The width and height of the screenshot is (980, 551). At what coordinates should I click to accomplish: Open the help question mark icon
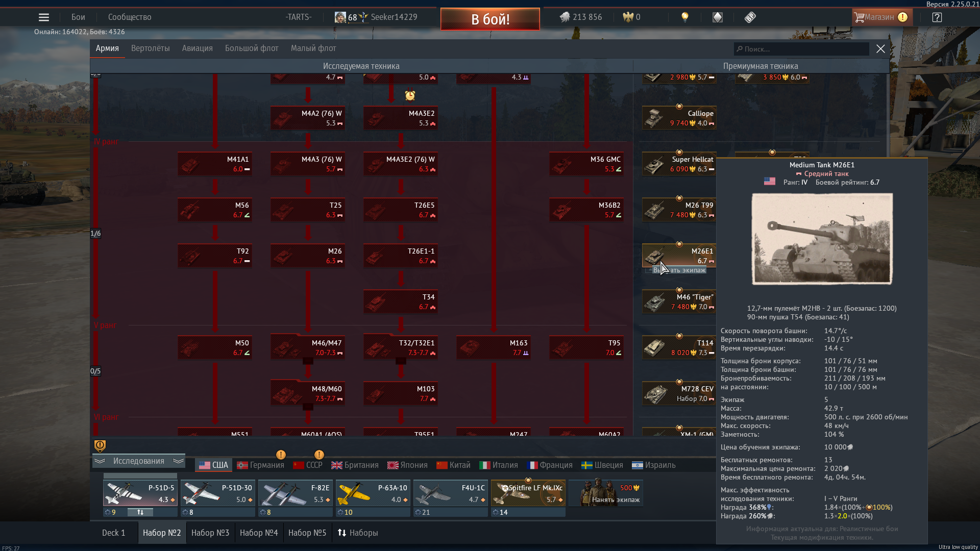point(937,17)
